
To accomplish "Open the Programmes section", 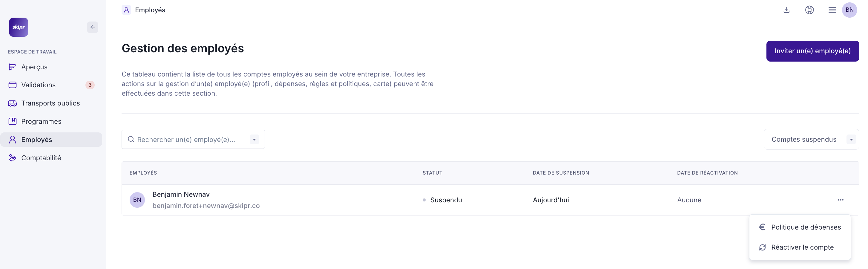I will 41,121.
